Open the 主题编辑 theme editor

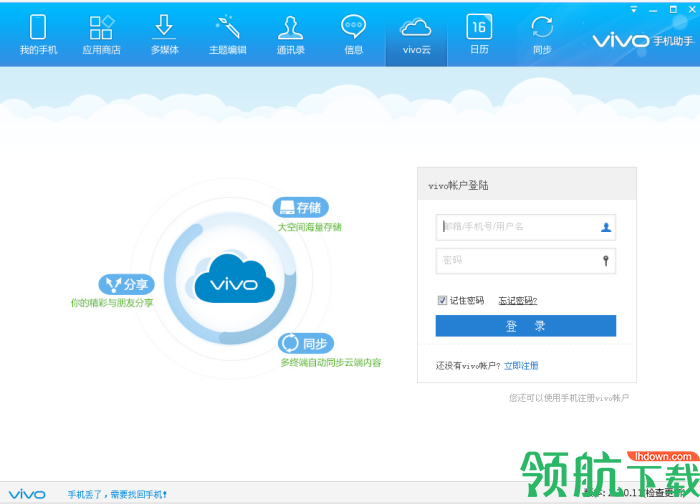(x=228, y=35)
